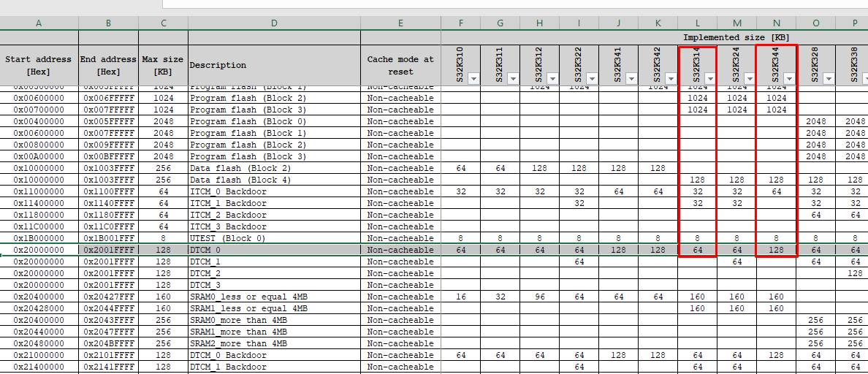Select end address cell 0x204BFFFF
The width and height of the screenshot is (868, 374).
(x=108, y=343)
